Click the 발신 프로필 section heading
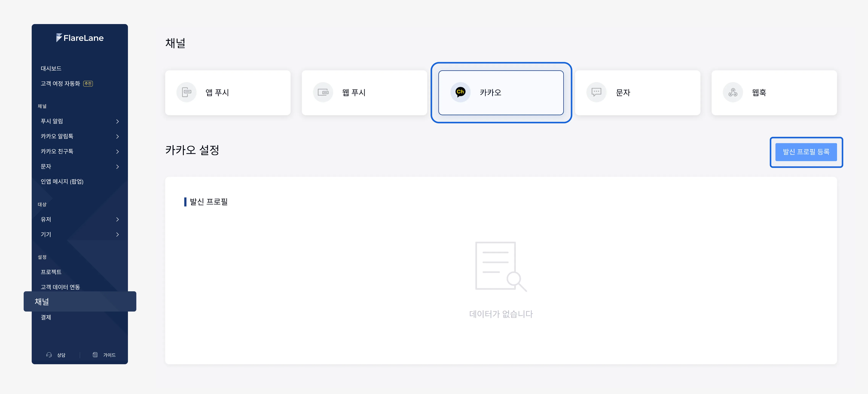This screenshot has width=868, height=394. (209, 202)
